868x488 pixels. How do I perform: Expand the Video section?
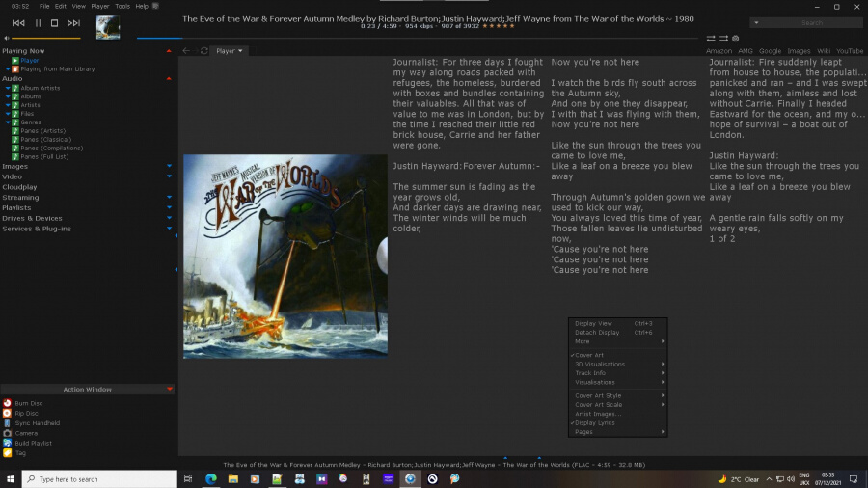point(169,176)
